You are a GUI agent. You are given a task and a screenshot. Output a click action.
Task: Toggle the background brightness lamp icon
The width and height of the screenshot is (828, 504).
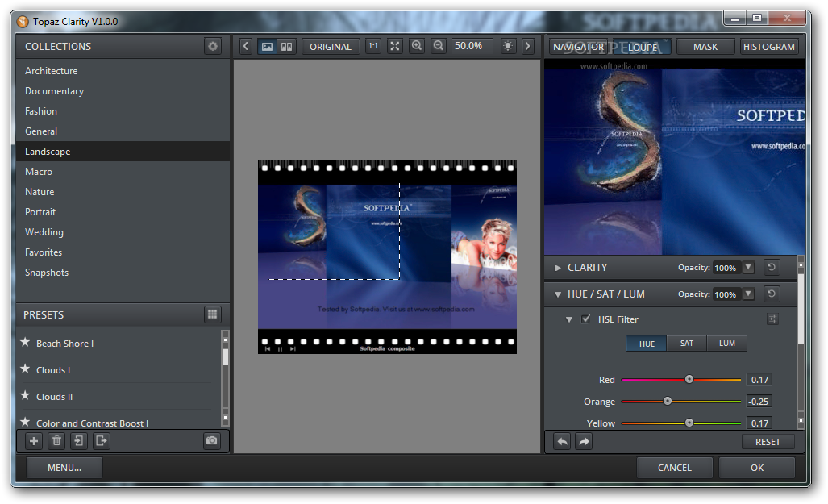[x=507, y=46]
